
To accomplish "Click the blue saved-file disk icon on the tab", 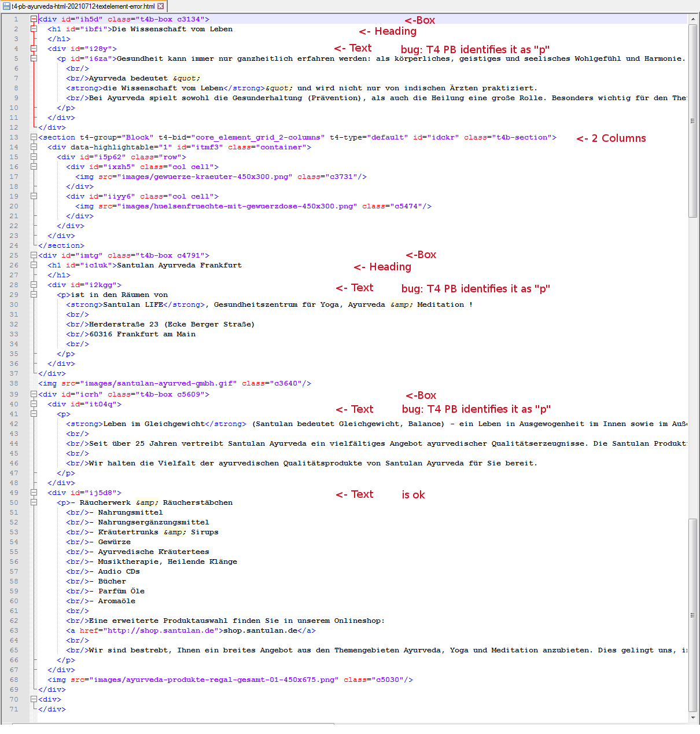I will click(x=7, y=6).
